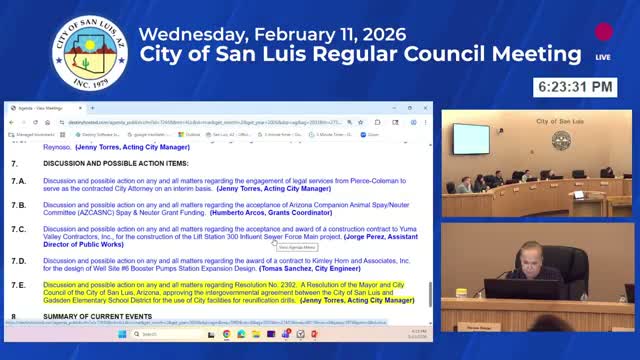Open the Outlook bookmark

189,135
